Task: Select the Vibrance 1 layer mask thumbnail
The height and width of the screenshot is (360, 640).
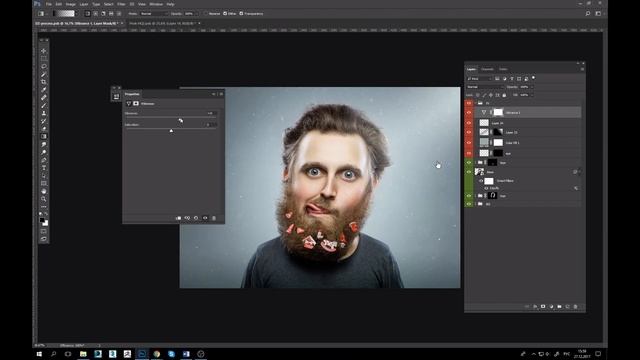Action: pyautogui.click(x=498, y=112)
